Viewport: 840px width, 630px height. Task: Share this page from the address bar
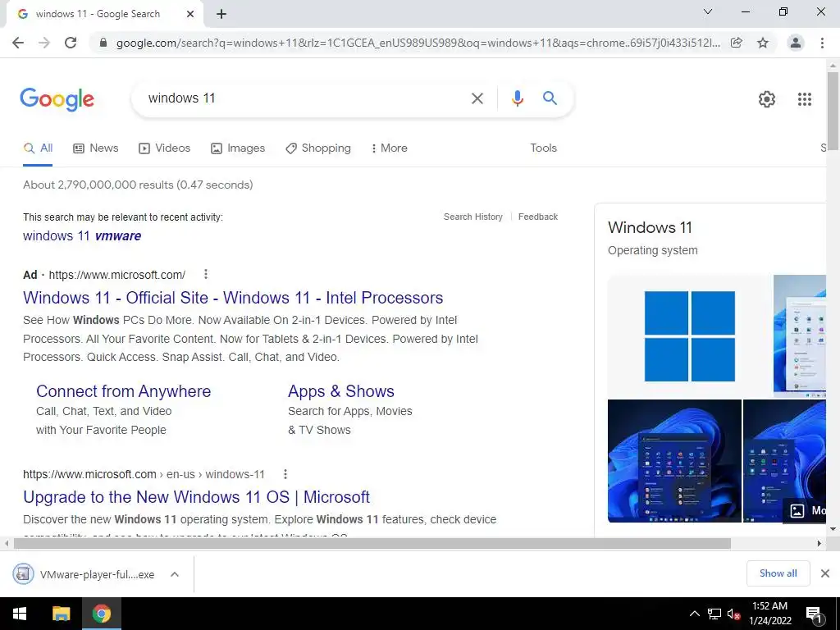[x=737, y=43]
